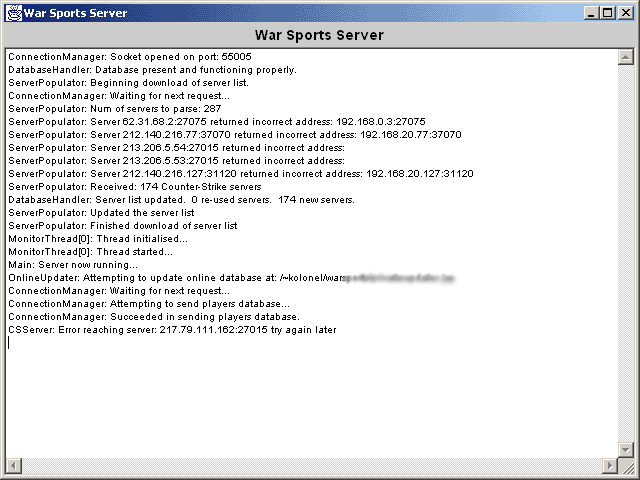Viewport: 640px width, 480px height.
Task: Click the Java app icon in title bar
Action: tap(13, 13)
